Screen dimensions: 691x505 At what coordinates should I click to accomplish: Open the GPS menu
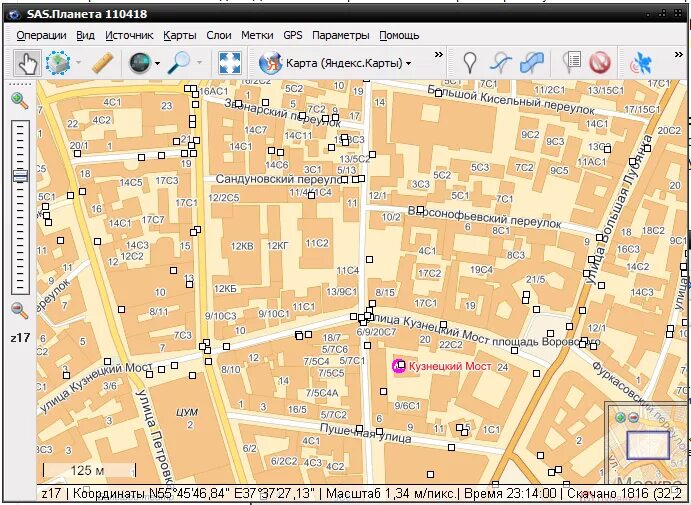point(293,35)
